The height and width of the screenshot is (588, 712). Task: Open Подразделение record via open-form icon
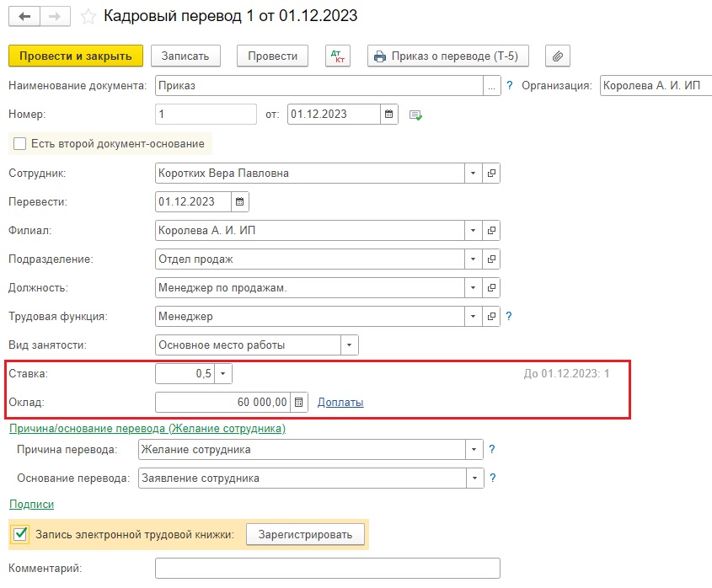click(491, 259)
